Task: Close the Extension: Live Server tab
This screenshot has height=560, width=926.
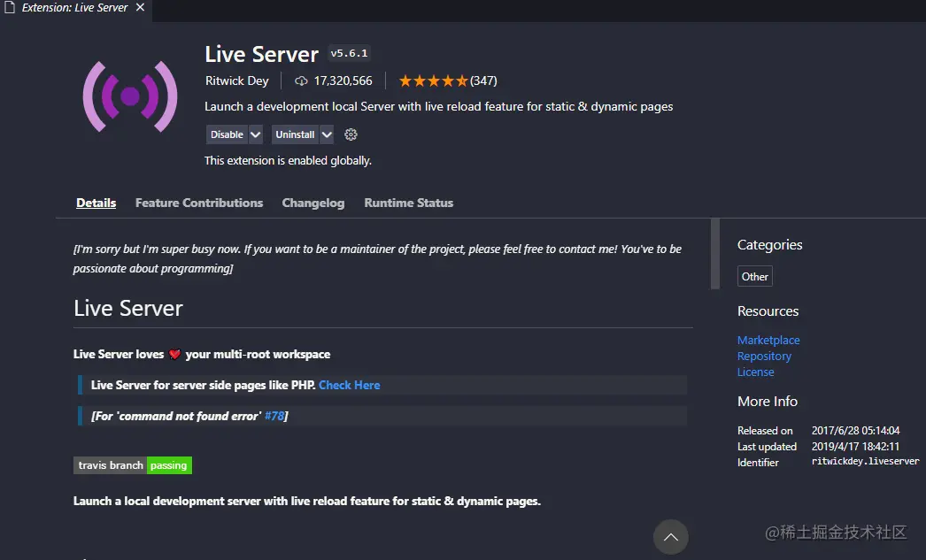Action: [x=140, y=7]
